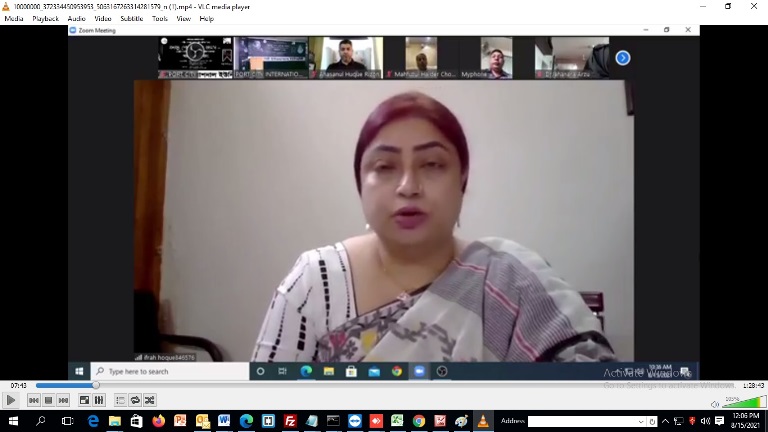
Task: Open Command Prompt from taskbar
Action: tap(333, 421)
